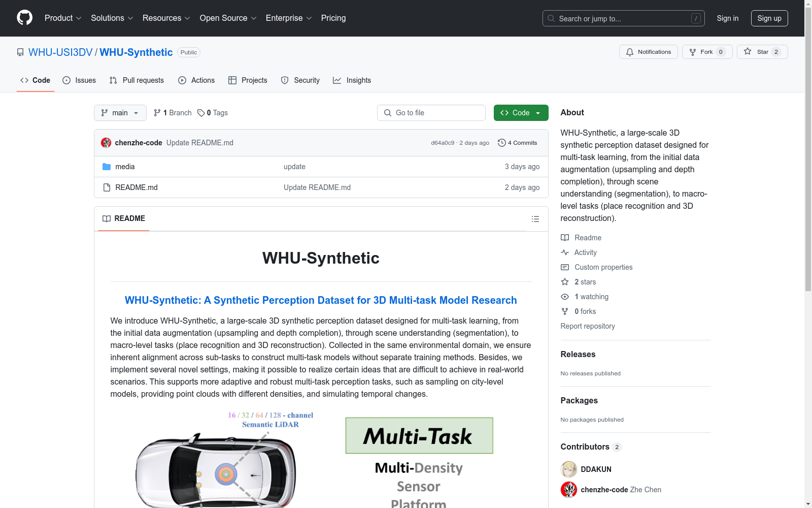
Task: Focus the Search or jump to field
Action: tap(624, 18)
